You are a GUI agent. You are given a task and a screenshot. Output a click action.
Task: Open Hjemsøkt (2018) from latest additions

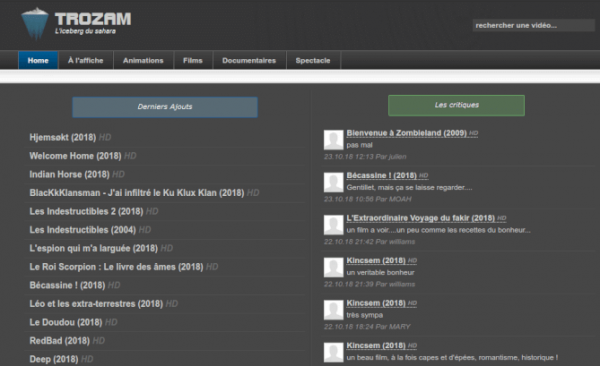(x=63, y=137)
